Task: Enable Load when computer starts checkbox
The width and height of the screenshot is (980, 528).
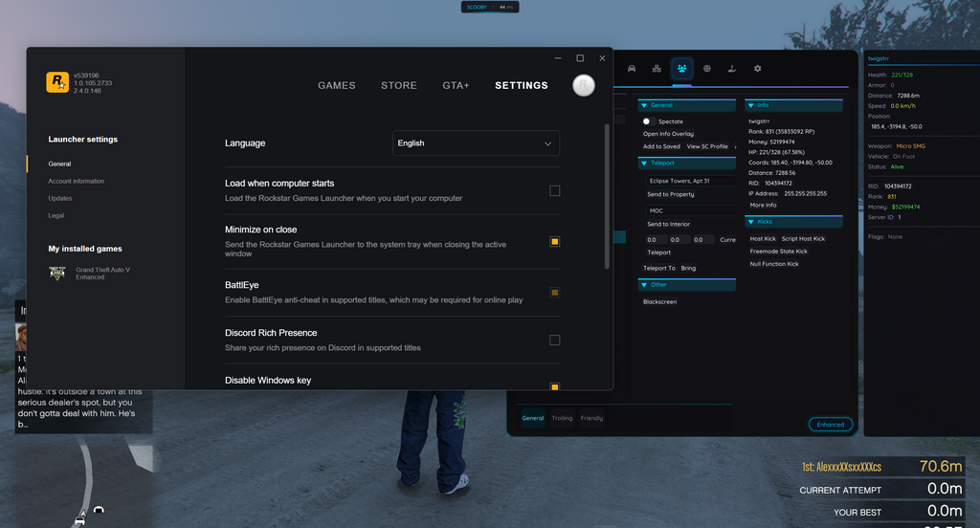Action: click(x=554, y=190)
